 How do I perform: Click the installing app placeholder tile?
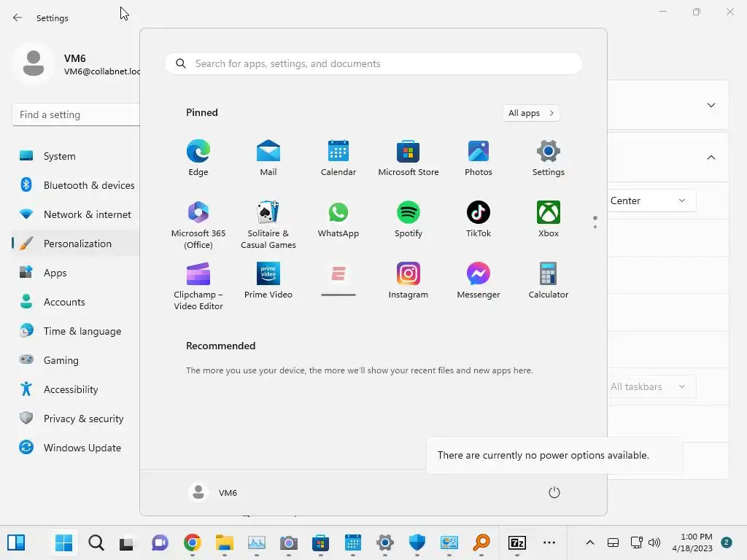pyautogui.click(x=338, y=280)
